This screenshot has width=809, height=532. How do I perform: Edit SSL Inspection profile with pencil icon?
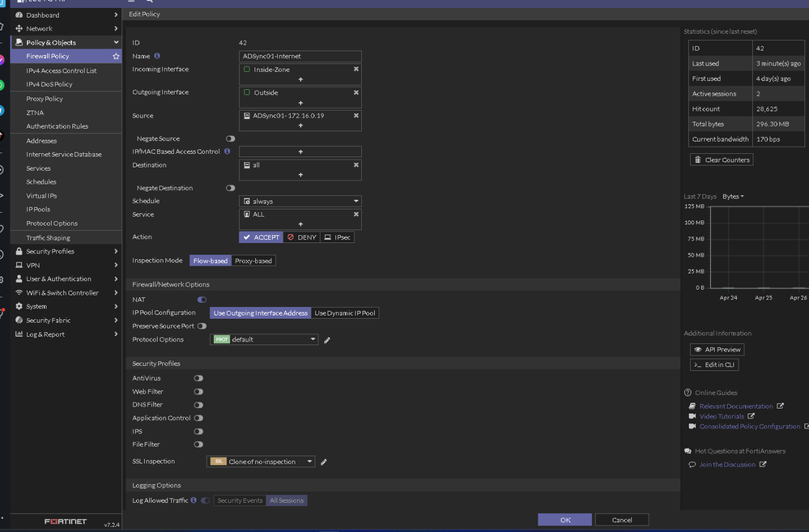324,462
